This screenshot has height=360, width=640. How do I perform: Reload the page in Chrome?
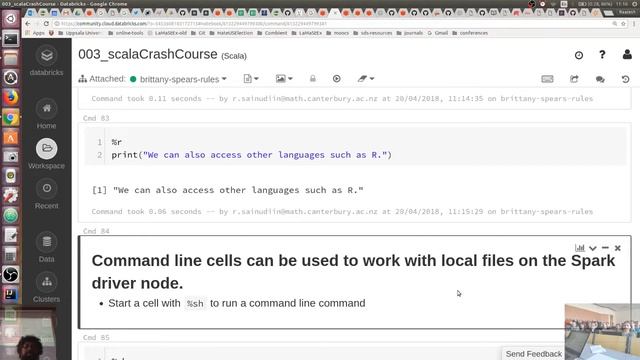(46, 24)
